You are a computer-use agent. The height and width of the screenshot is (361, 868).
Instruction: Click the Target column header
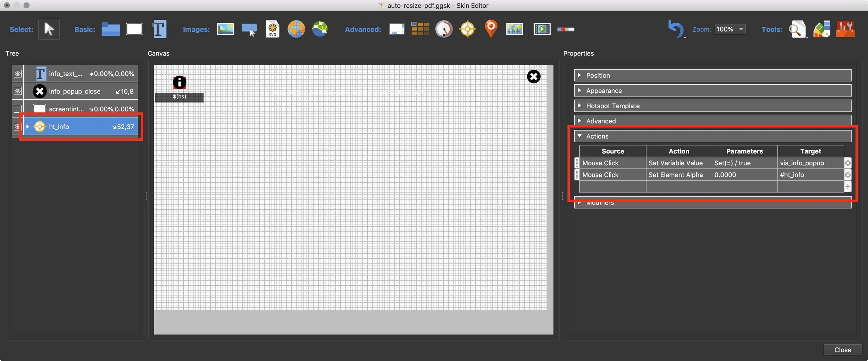[x=811, y=151]
